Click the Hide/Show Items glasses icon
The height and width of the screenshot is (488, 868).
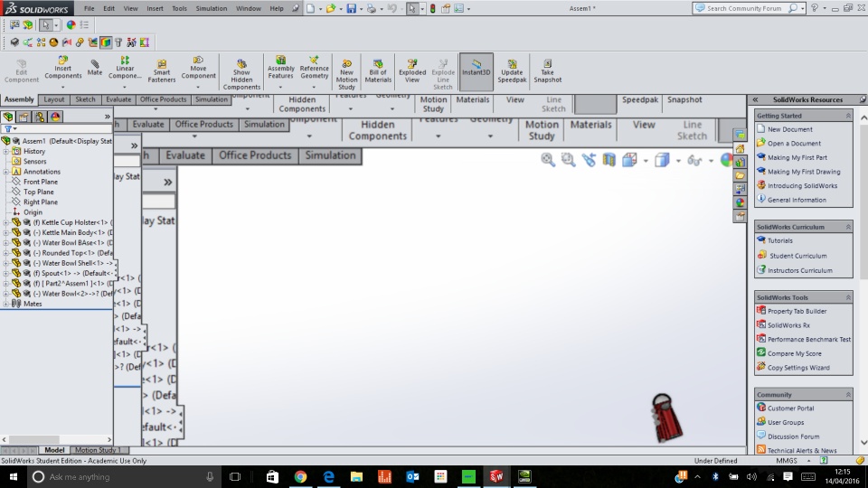pyautogui.click(x=694, y=160)
